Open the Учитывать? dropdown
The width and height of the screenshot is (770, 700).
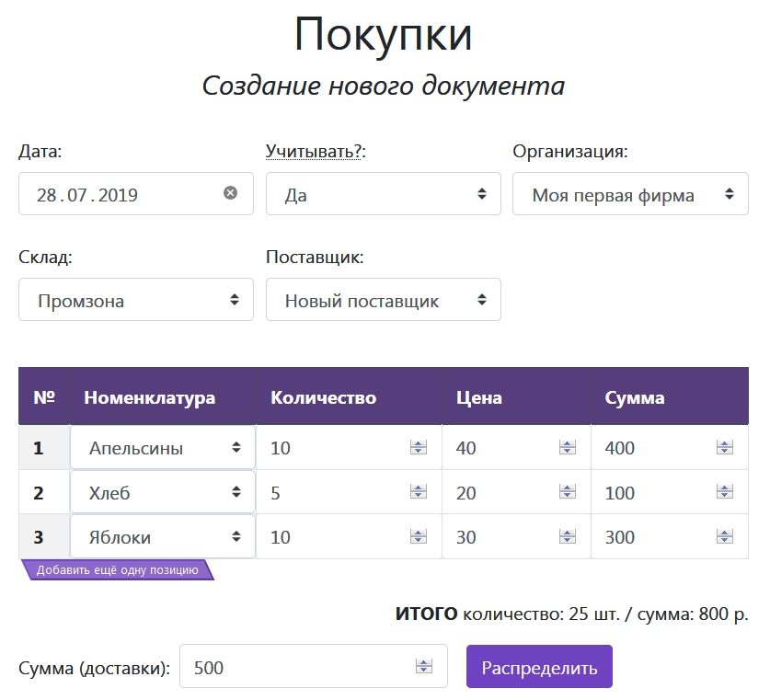[383, 194]
